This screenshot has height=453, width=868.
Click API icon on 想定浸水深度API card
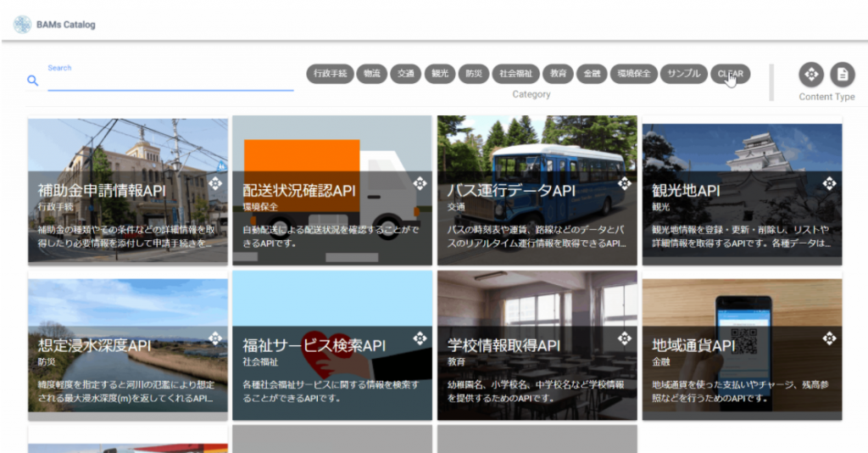tap(214, 338)
